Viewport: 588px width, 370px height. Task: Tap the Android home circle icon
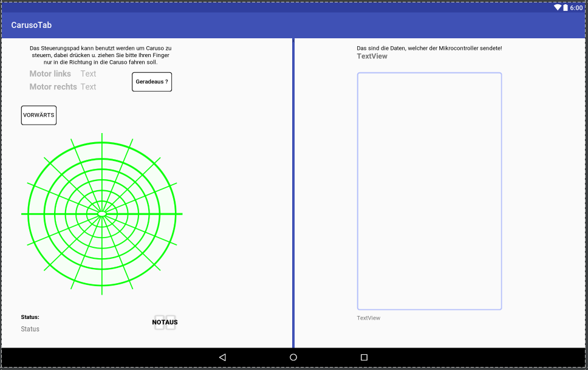point(293,357)
